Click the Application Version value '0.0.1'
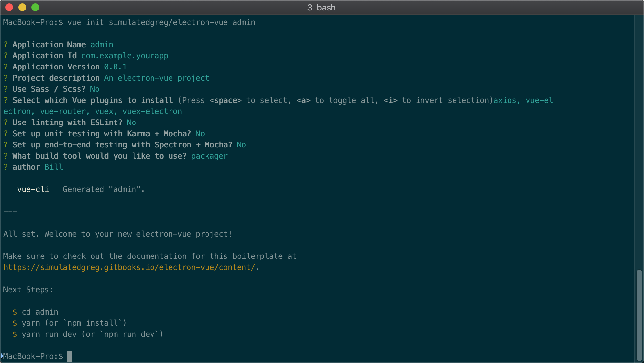644x363 pixels. [x=116, y=67]
